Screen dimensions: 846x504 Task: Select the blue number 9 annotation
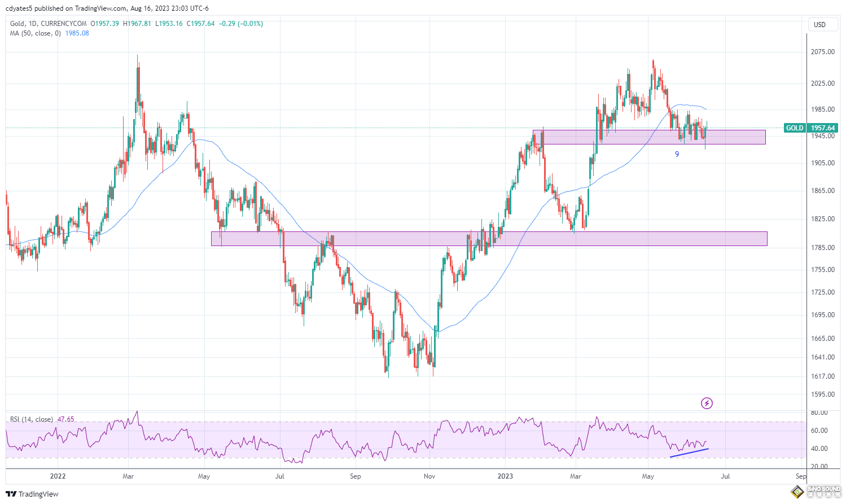point(677,154)
